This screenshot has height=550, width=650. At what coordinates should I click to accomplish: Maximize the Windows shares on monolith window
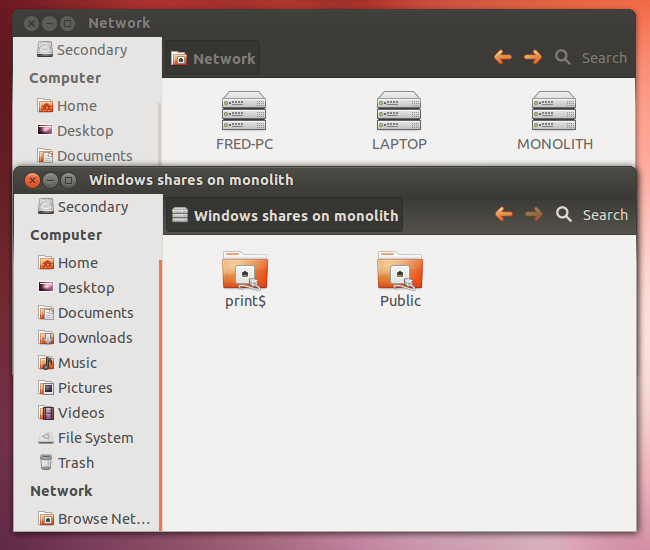pyautogui.click(x=68, y=180)
